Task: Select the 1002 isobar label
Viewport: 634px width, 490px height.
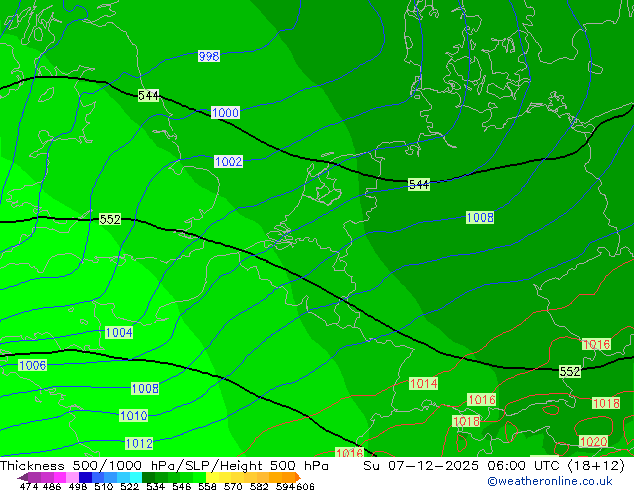Action: [228, 162]
